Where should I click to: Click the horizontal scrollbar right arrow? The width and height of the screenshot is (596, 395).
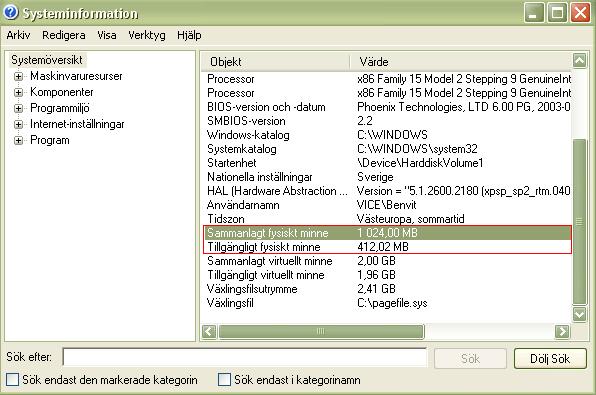562,332
